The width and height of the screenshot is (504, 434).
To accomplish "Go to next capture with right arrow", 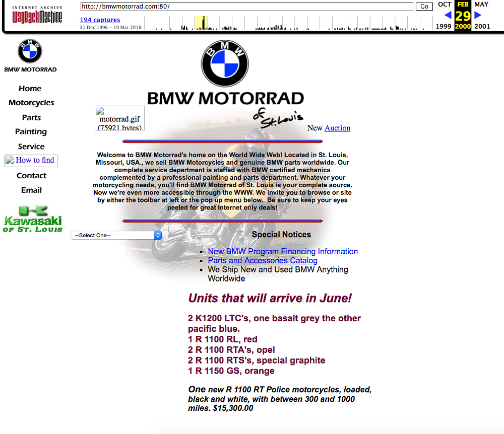I will click(478, 15).
